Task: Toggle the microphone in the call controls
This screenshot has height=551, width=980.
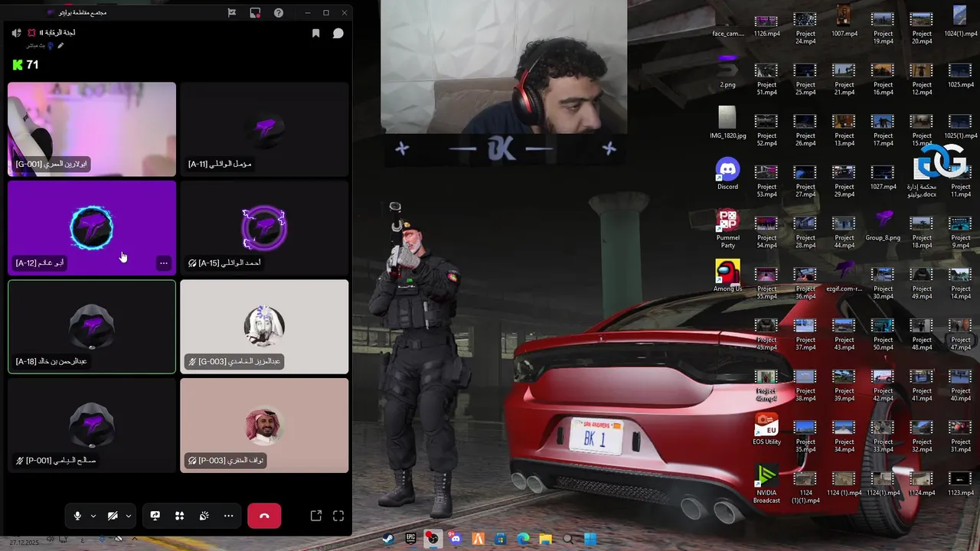Action: 77,516
